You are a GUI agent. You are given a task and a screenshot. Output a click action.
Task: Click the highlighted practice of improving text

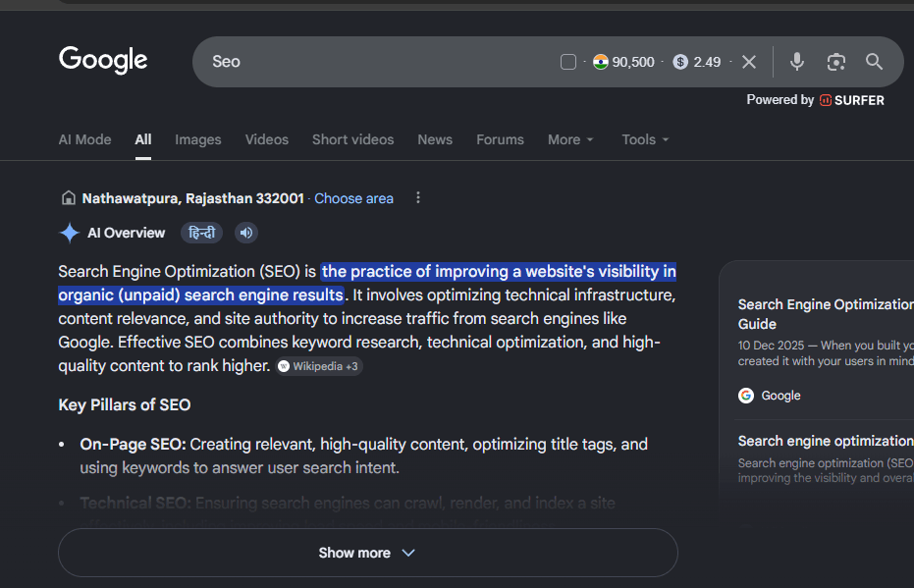(367, 284)
